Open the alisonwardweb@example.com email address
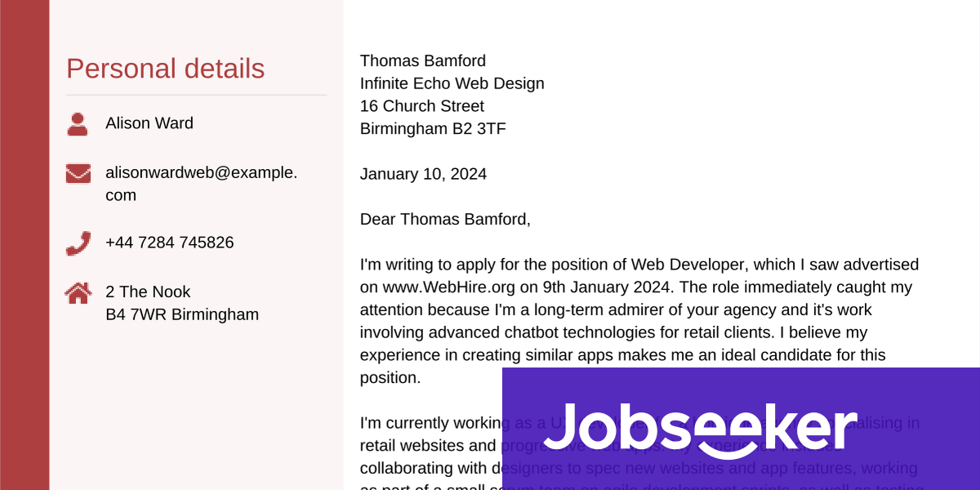 [202, 184]
